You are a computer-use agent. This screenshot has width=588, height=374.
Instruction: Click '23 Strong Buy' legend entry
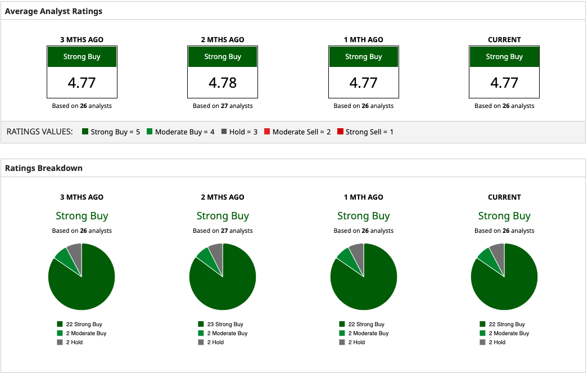pos(221,324)
